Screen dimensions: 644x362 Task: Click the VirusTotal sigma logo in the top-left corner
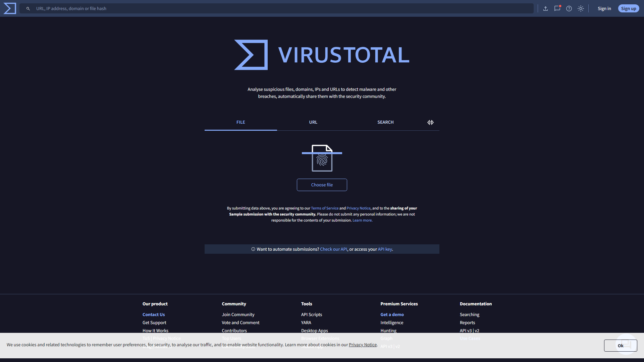(x=10, y=8)
